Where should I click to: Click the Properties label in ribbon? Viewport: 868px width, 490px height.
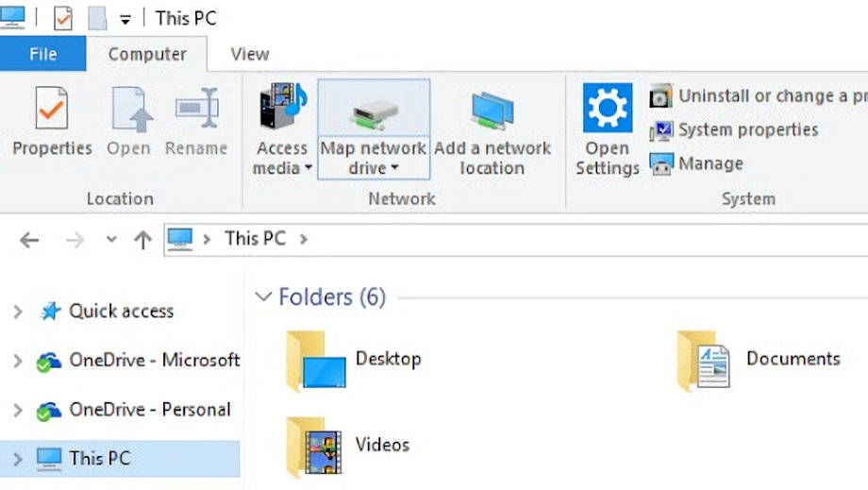click(52, 148)
